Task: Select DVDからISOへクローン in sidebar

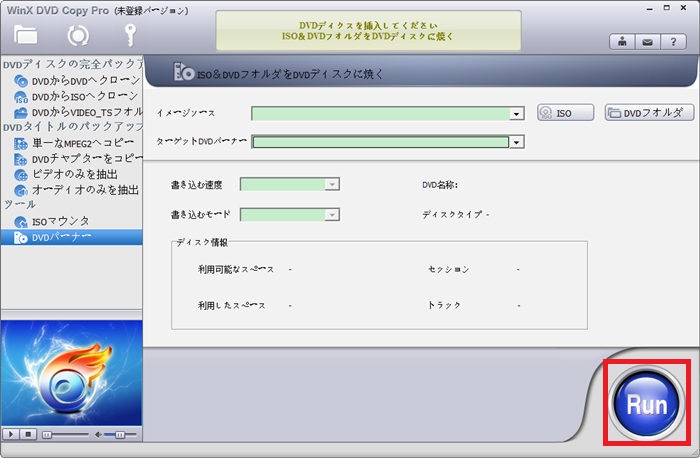Action: [78, 96]
